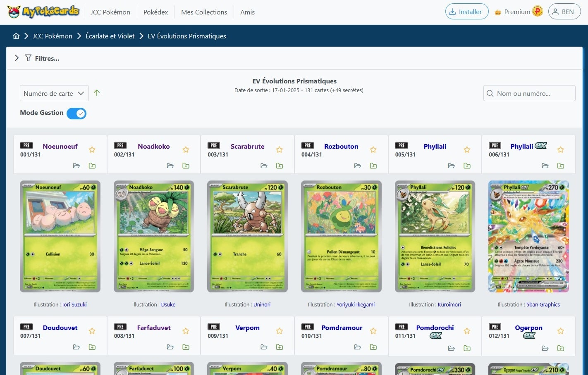
Task: Click the ascending sort arrow near Numéro de carte
Action: (97, 93)
